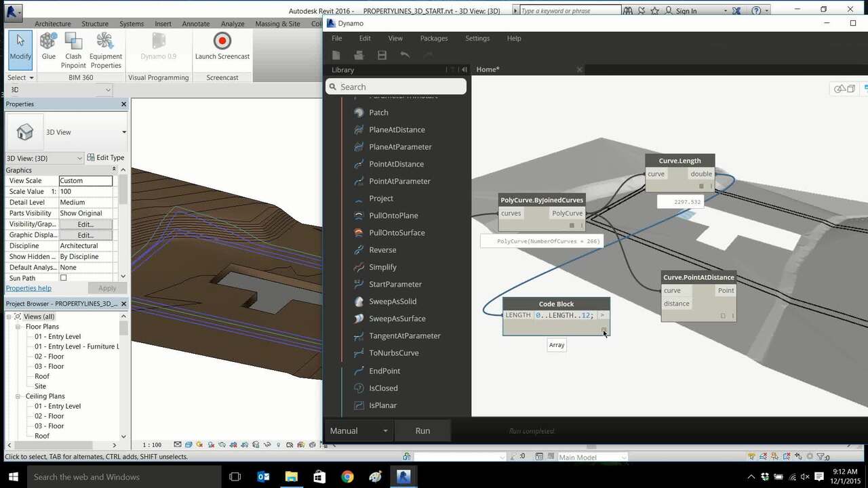Add SweepAsSolid node from library
The width and height of the screenshot is (868, 488).
[393, 301]
